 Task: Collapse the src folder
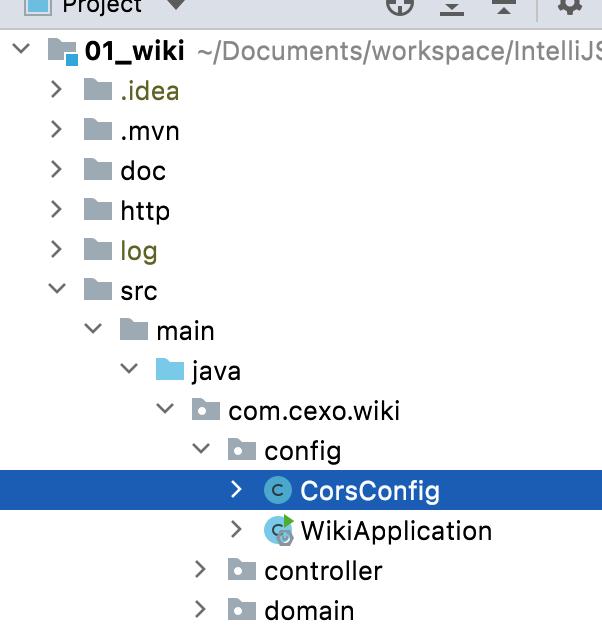[57, 289]
